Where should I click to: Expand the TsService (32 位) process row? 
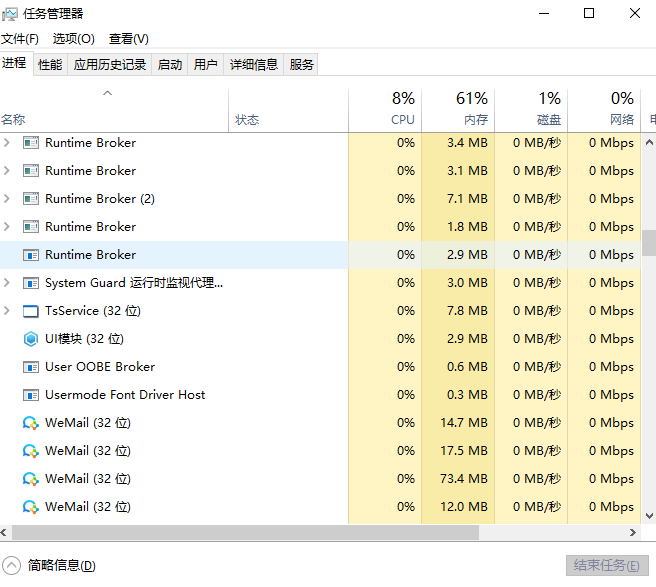pos(6,311)
